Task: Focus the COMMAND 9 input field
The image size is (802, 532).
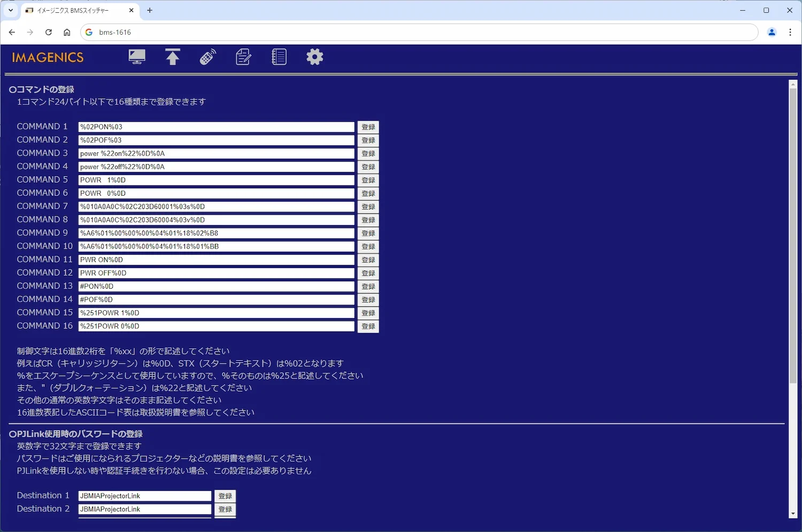Action: point(216,233)
